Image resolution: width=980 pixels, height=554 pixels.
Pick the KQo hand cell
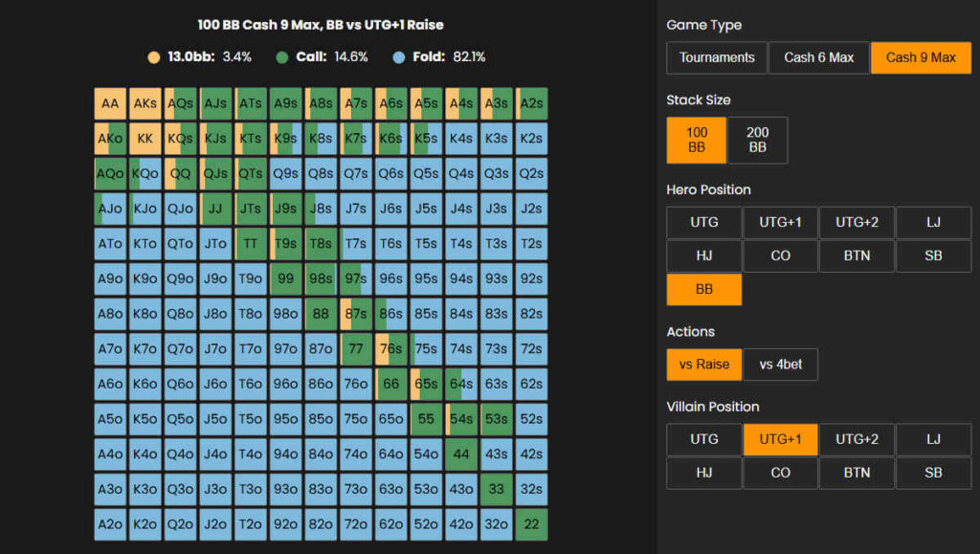click(x=145, y=173)
